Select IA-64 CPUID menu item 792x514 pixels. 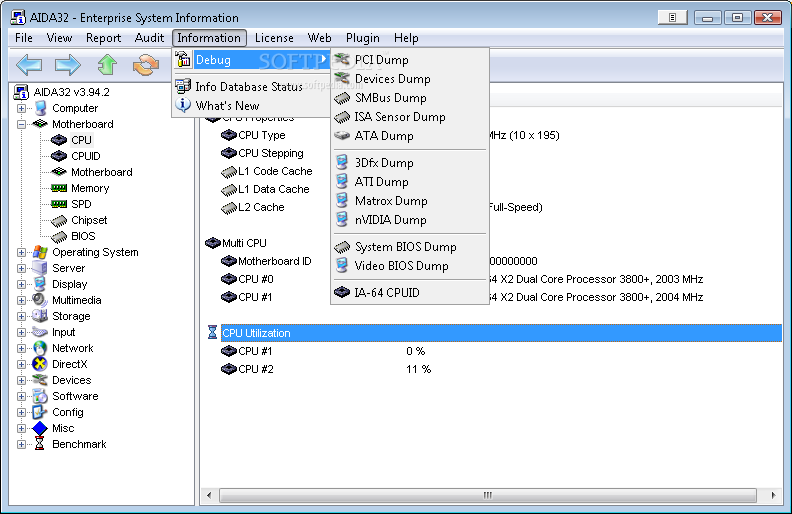click(x=410, y=292)
